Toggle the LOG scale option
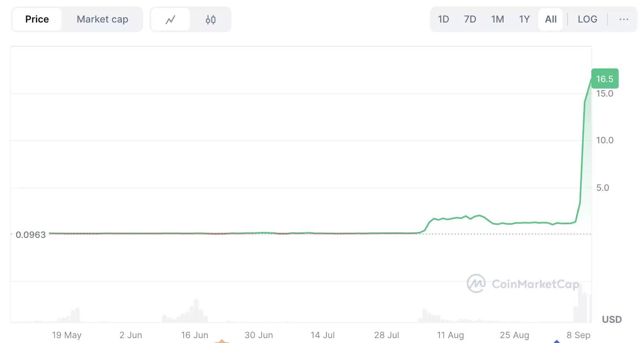 coord(587,19)
